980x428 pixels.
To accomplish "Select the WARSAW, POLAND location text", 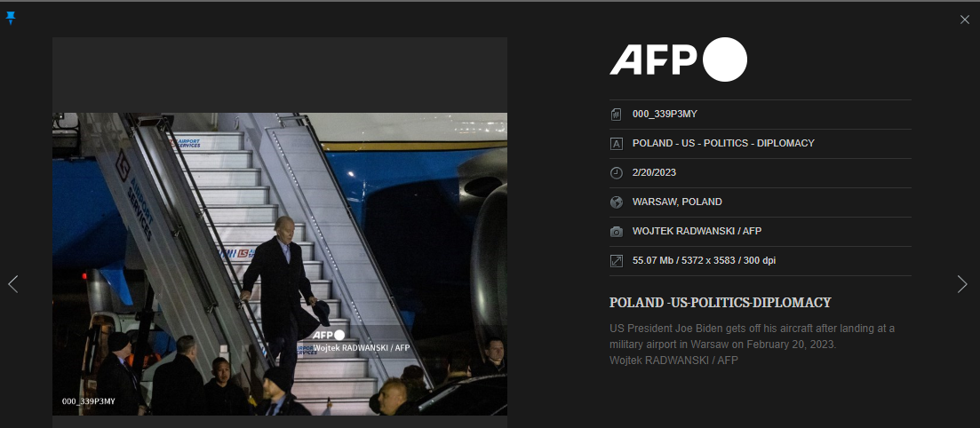I will [x=677, y=202].
